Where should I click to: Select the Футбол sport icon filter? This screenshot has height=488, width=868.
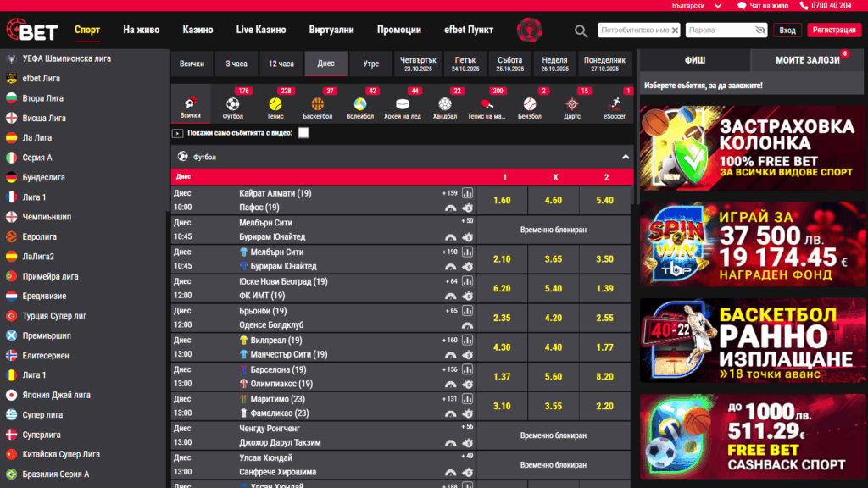click(x=233, y=106)
